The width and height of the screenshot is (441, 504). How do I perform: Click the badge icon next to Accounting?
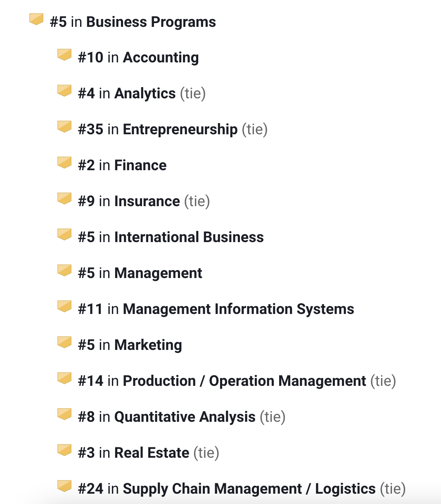(x=64, y=55)
